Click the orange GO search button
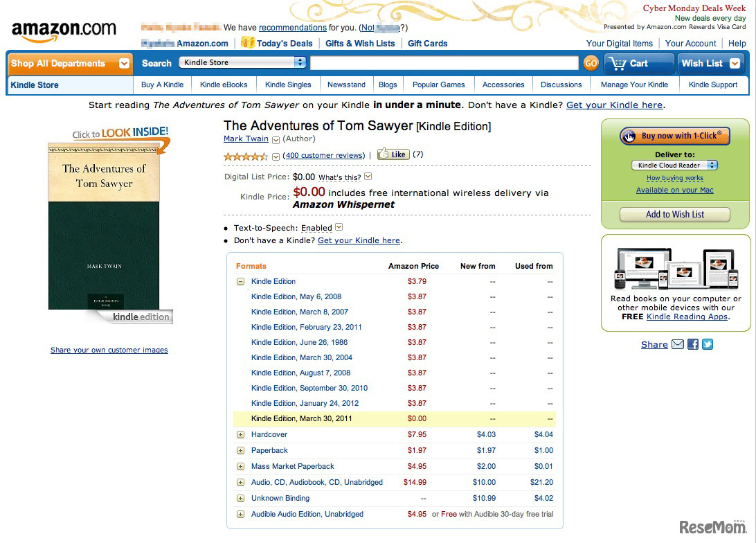 coord(591,63)
